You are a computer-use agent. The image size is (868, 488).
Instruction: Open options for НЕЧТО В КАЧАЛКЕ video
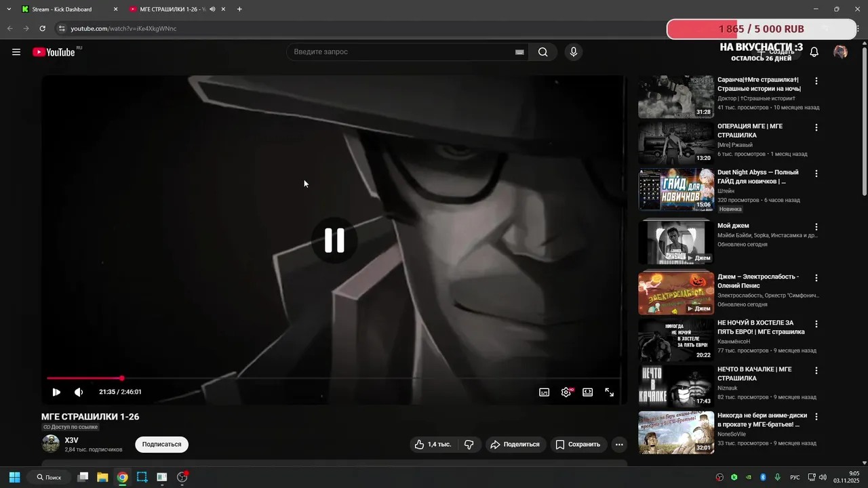[x=816, y=371]
